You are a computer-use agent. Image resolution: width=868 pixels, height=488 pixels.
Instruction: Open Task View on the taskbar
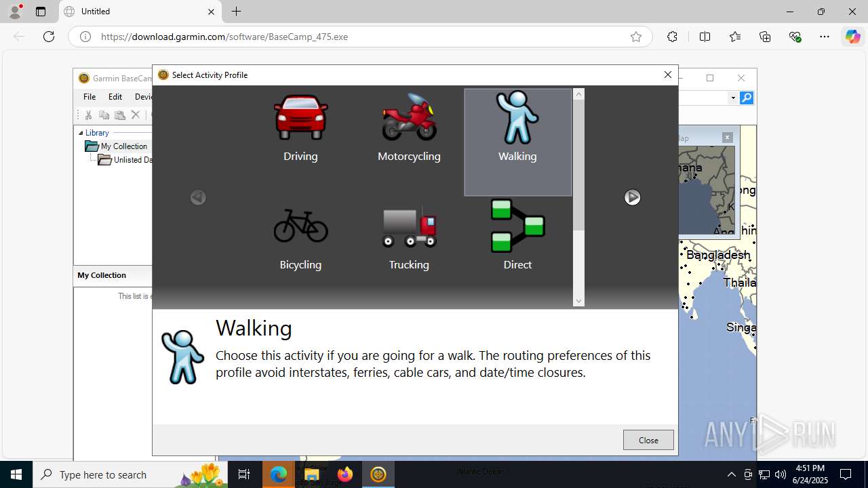244,474
